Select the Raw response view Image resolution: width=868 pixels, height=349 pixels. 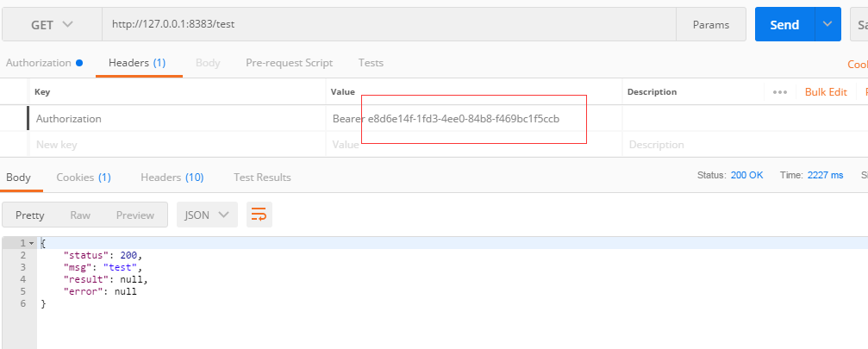(x=80, y=215)
